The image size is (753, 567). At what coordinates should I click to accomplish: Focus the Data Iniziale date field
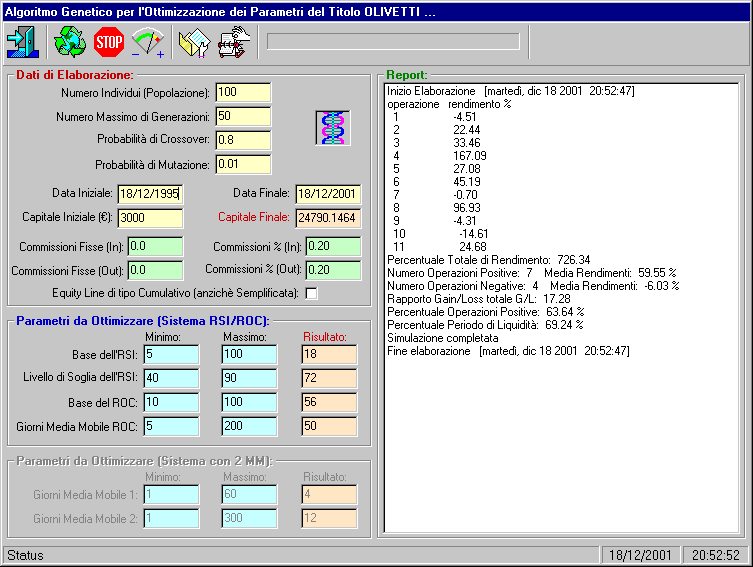pos(150,194)
